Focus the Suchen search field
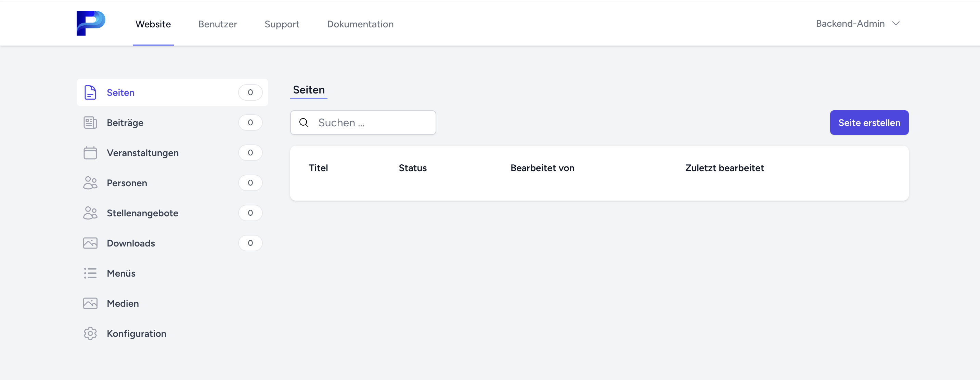 [x=373, y=123]
